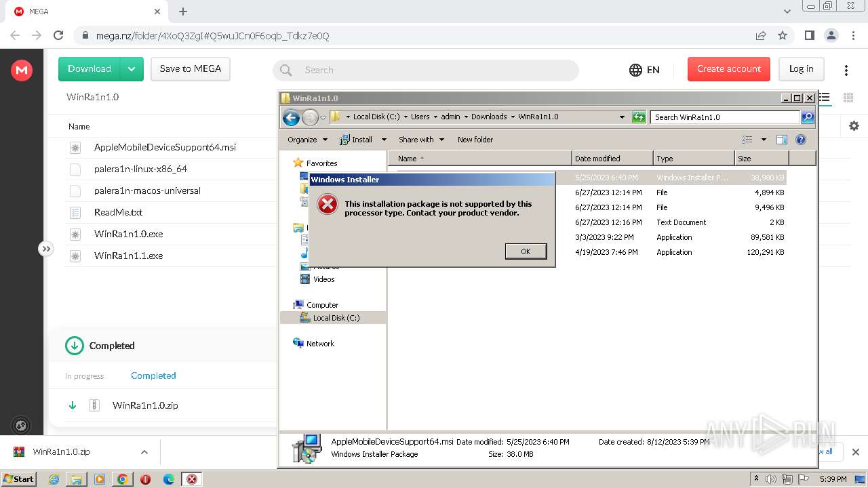The width and height of the screenshot is (868, 488).
Task: Click the red MEGA logo icon in sidebar
Action: pyautogui.click(x=22, y=70)
